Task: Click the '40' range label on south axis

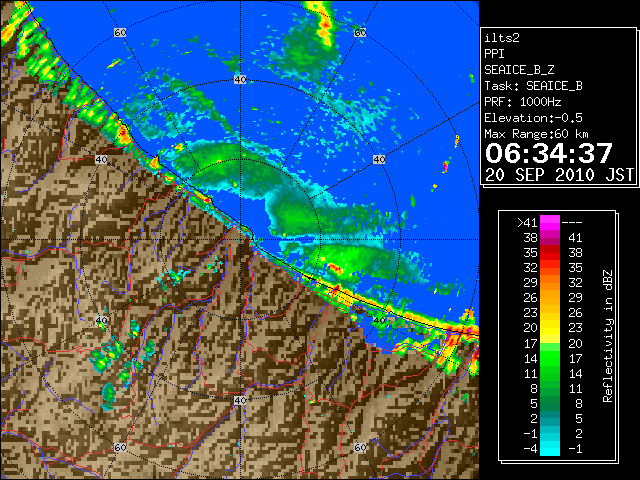Action: [240, 400]
